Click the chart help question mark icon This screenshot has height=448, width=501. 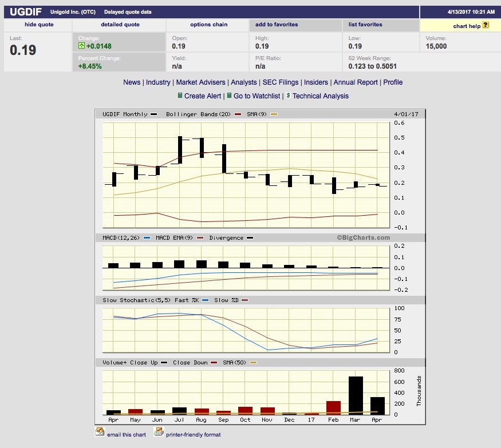486,25
